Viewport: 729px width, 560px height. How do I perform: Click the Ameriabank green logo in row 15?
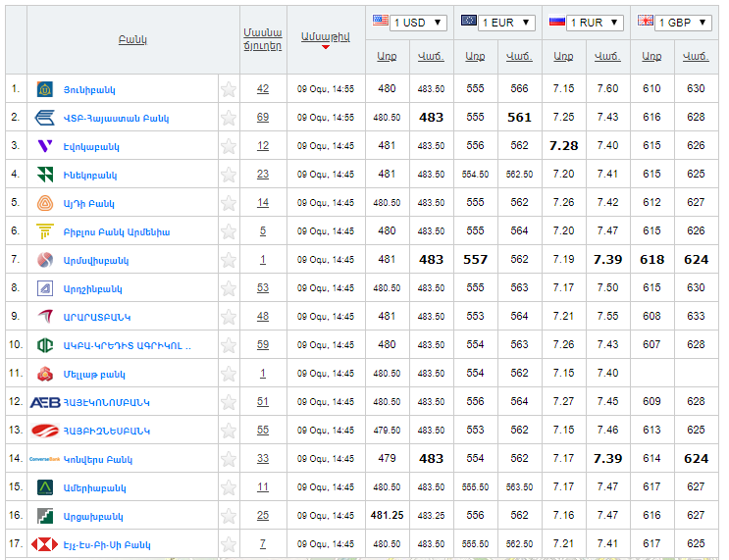point(45,487)
